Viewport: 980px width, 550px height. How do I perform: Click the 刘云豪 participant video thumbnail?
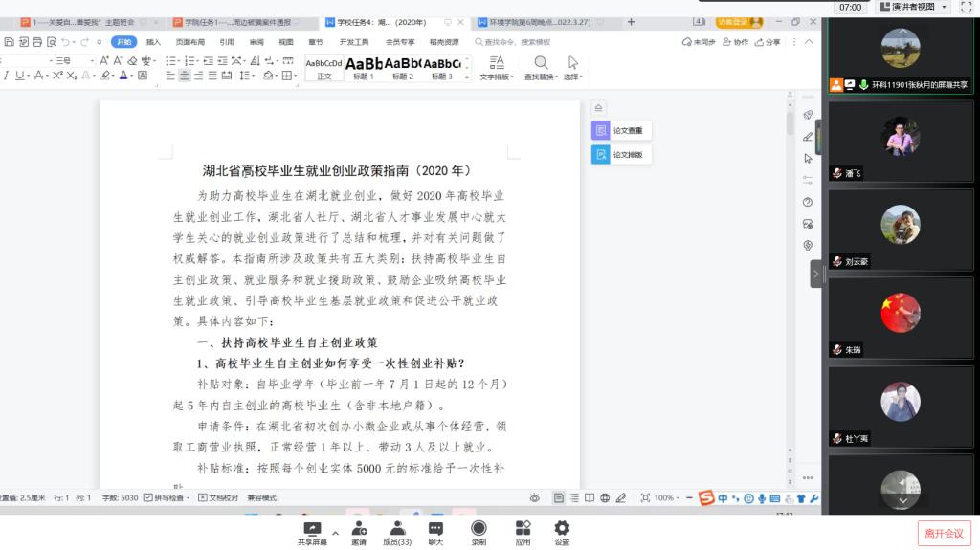click(x=900, y=230)
